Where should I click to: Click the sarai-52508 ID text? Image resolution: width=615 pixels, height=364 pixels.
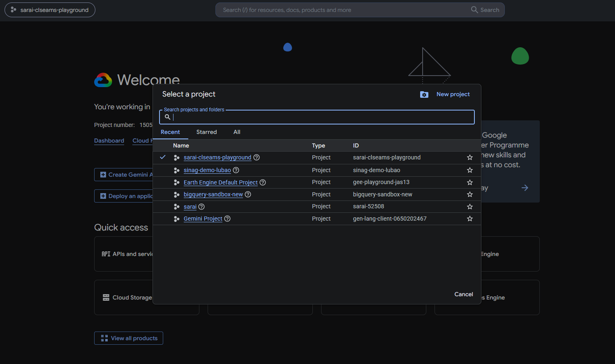pos(368,206)
